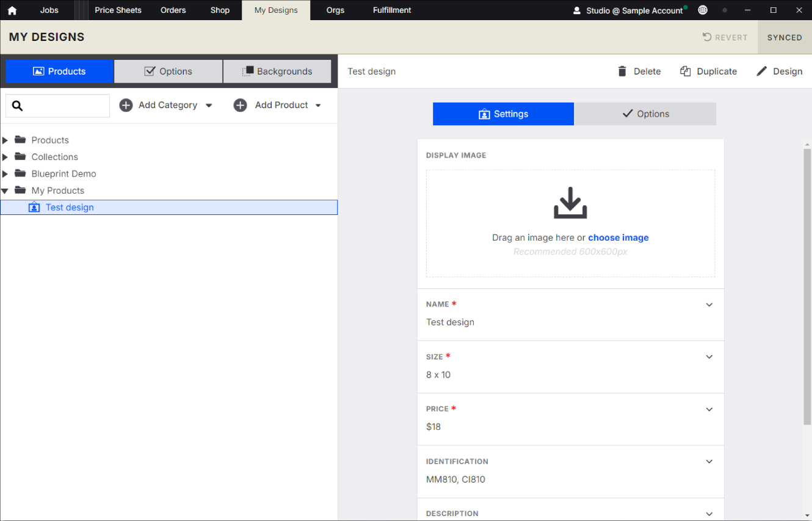Click the Duplicate design icon
Screen dimensions: 812x521
click(x=686, y=71)
